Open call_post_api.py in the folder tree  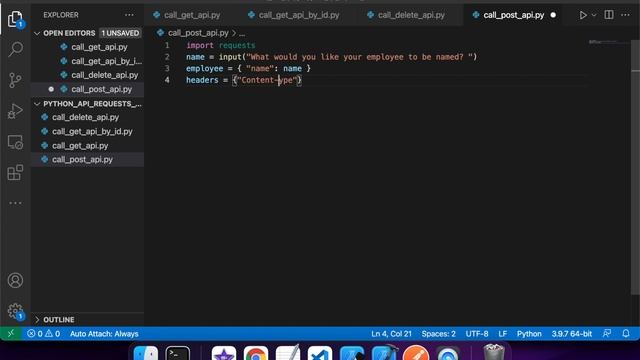82,160
